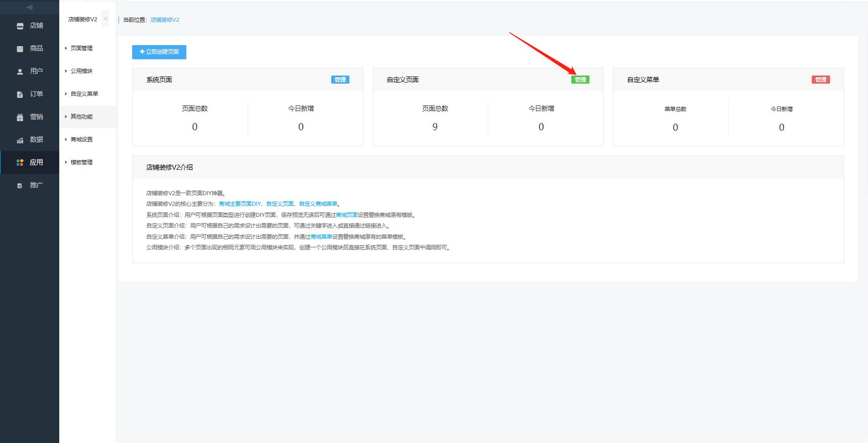This screenshot has width=868, height=443.
Task: Select the 应用 item in main sidebar
Action: 29,162
